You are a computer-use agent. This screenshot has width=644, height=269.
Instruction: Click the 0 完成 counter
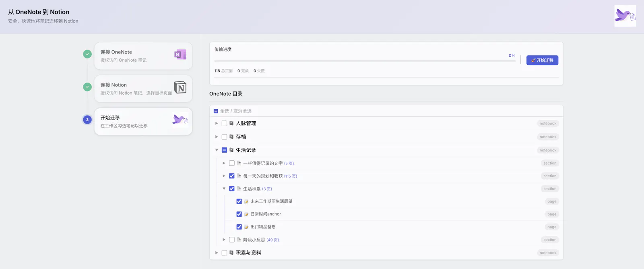click(x=243, y=71)
